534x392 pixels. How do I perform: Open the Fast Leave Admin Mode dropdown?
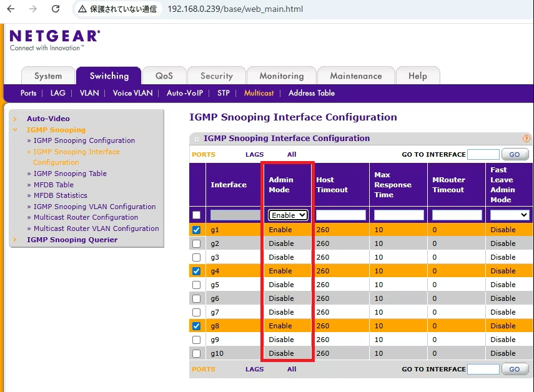click(x=508, y=215)
